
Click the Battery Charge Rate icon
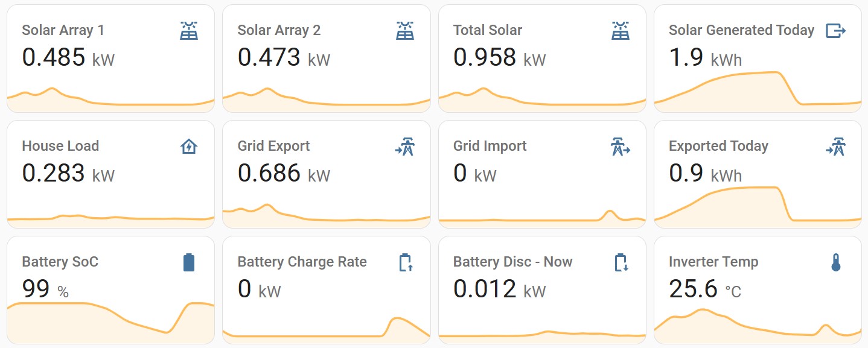point(405,262)
